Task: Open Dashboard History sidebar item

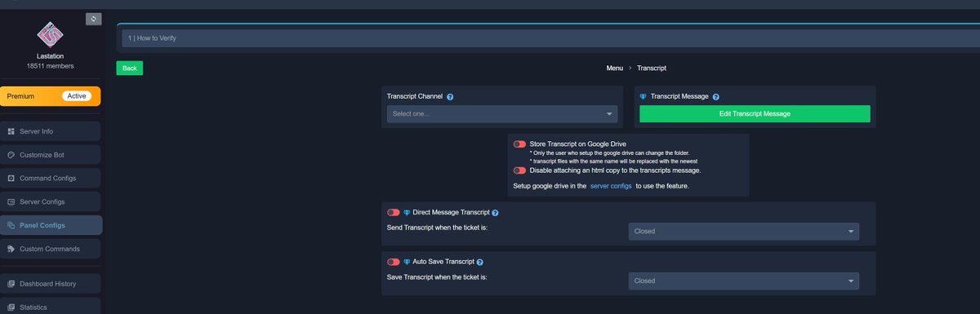Action: click(51, 284)
